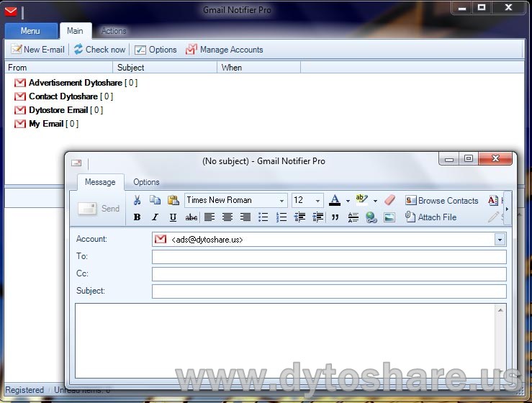Click in the message body area
This screenshot has height=403, width=532.
click(x=285, y=340)
